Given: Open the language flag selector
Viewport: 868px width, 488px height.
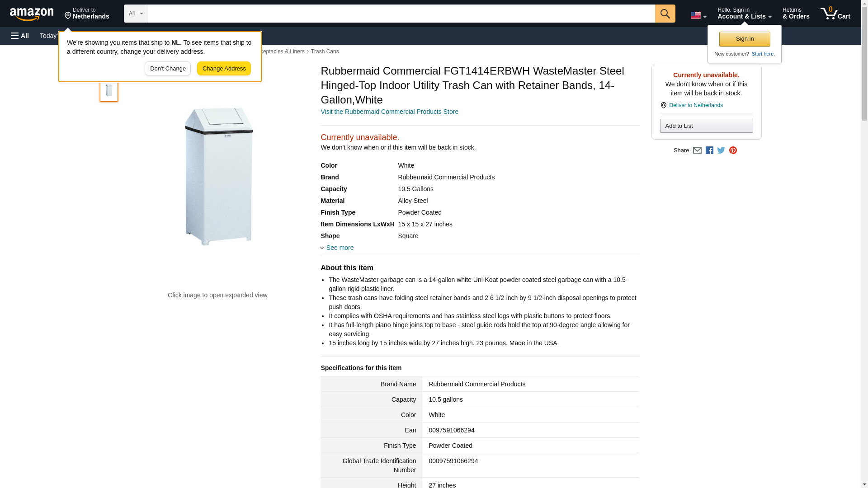Looking at the screenshot, I should (698, 15).
